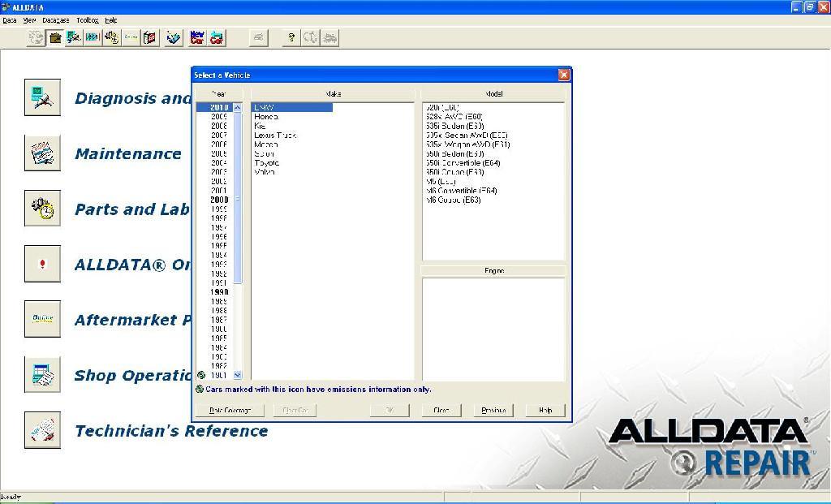Click the Maintenance square icon
The width and height of the screenshot is (831, 504).
(42, 153)
